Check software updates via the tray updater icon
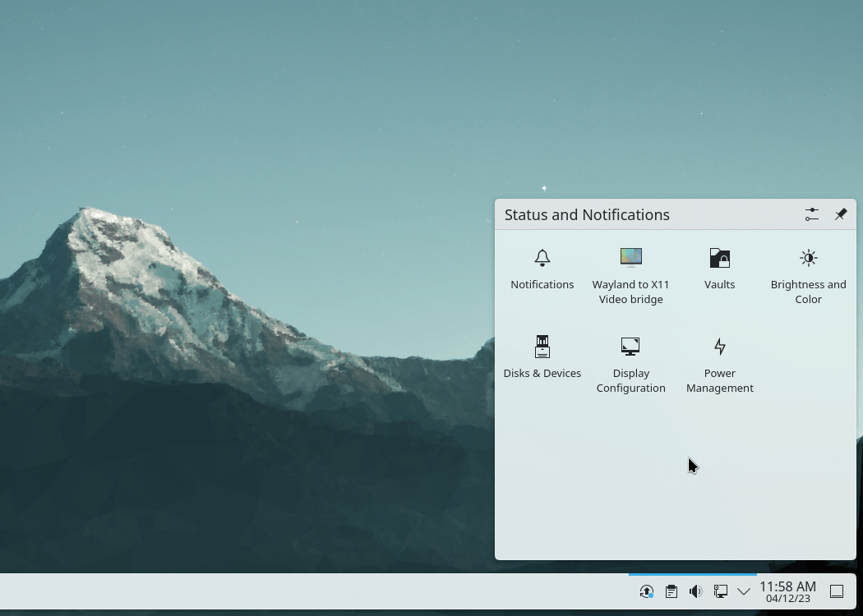 [647, 591]
